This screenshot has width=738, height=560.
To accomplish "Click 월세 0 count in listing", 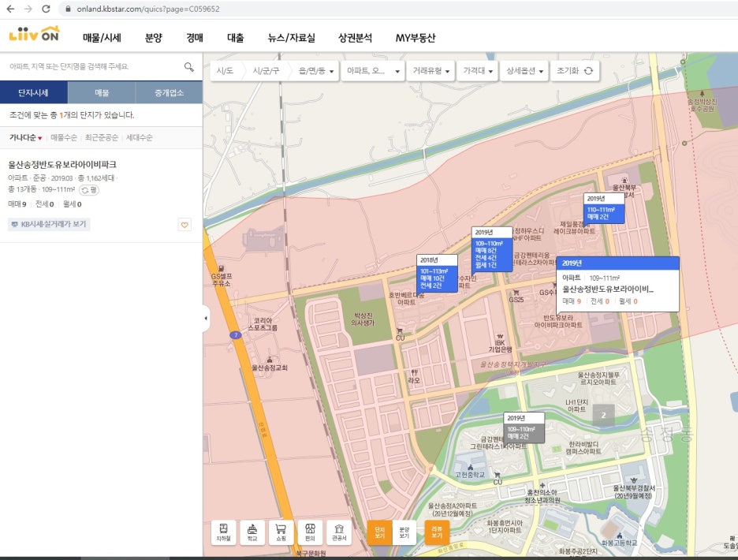I will 72,204.
